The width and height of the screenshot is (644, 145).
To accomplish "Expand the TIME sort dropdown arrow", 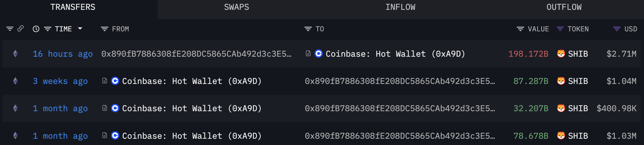I will [80, 29].
